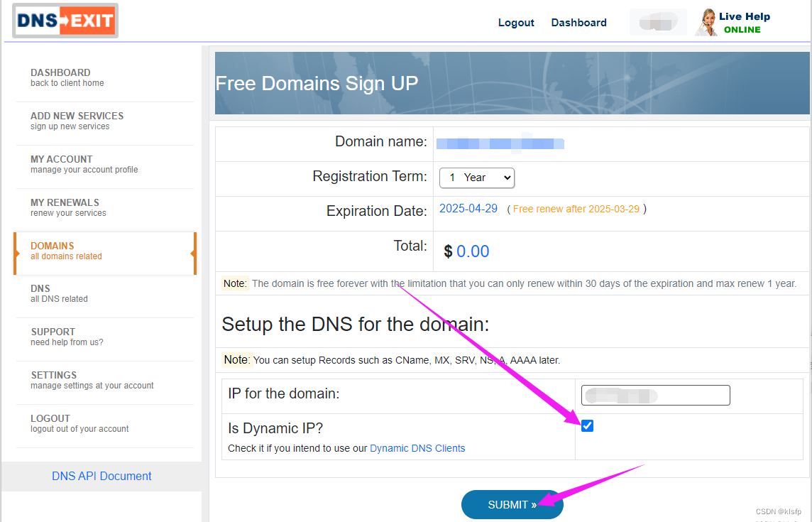The image size is (812, 522).
Task: Click Logout in the top navigation
Action: click(x=516, y=23)
